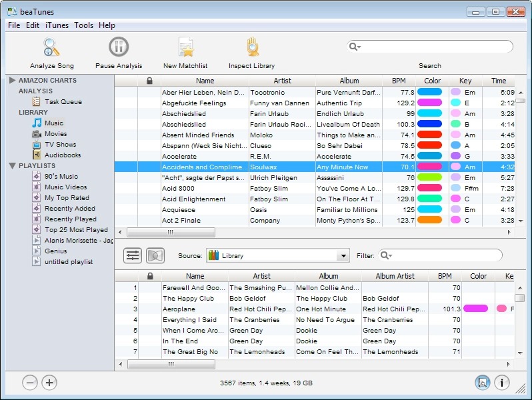Open the Recently Added playlist

coord(69,209)
